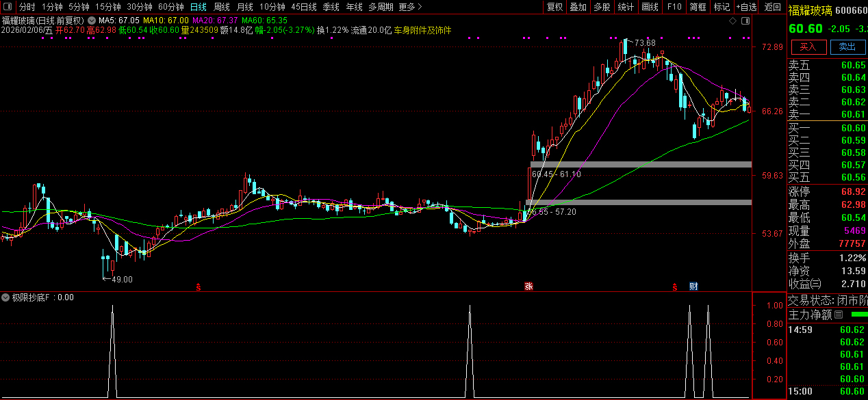Click the 卖五 price 60.65 row

[x=827, y=66]
